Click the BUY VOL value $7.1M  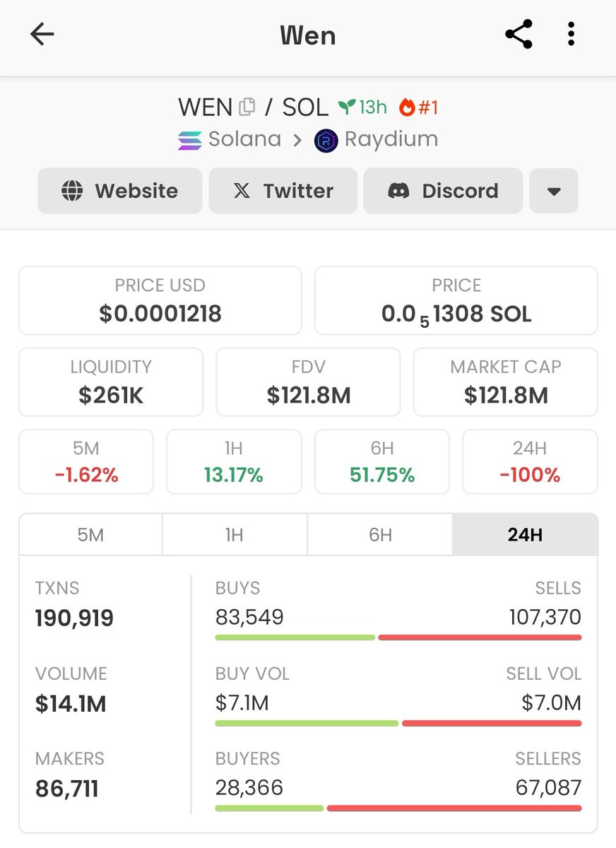242,702
